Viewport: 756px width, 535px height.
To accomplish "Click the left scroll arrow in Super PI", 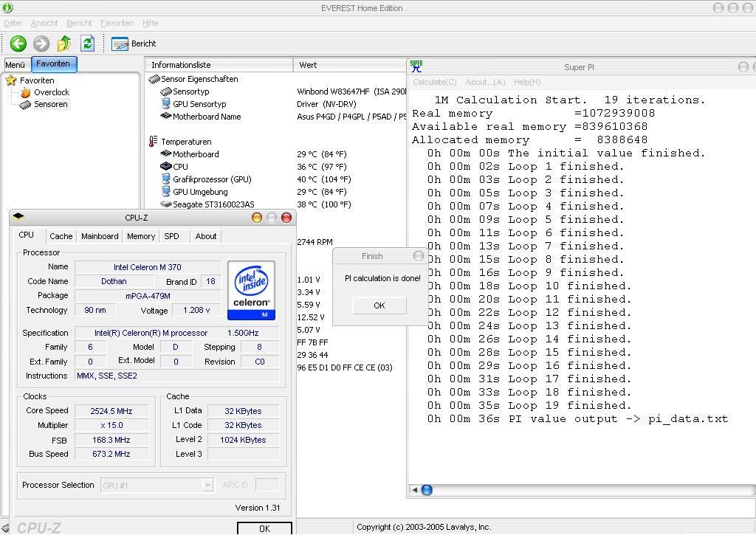I will [x=414, y=490].
